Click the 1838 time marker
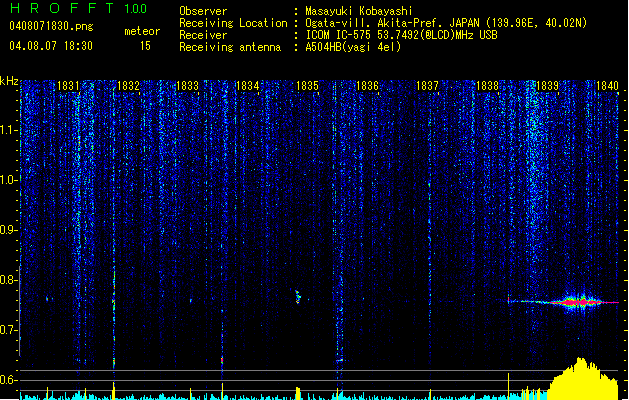 click(x=487, y=86)
